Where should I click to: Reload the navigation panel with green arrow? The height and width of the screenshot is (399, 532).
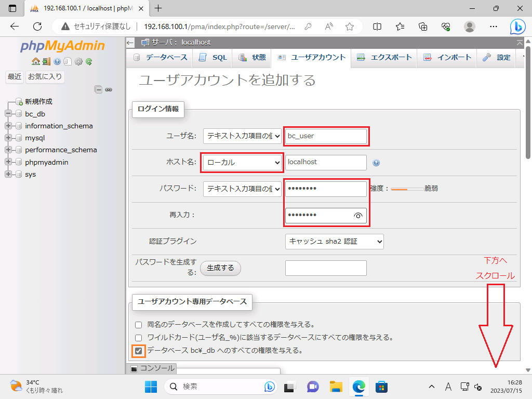coord(89,61)
